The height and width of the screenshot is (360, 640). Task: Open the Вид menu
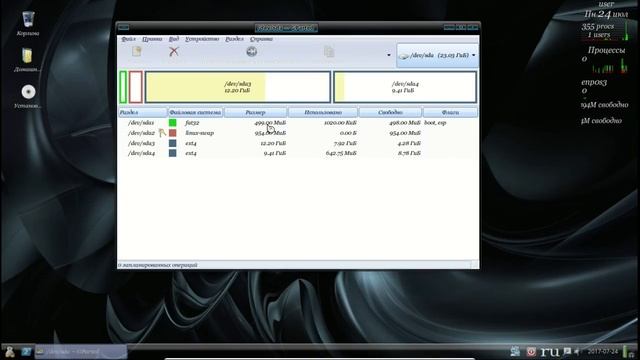pyautogui.click(x=173, y=39)
